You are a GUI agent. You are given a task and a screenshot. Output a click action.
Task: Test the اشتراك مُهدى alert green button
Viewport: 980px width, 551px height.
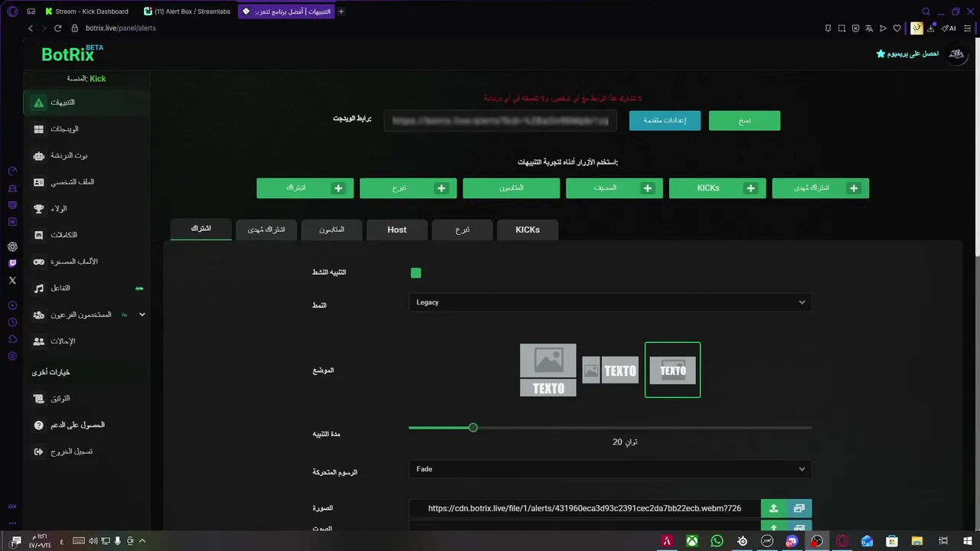click(x=821, y=188)
